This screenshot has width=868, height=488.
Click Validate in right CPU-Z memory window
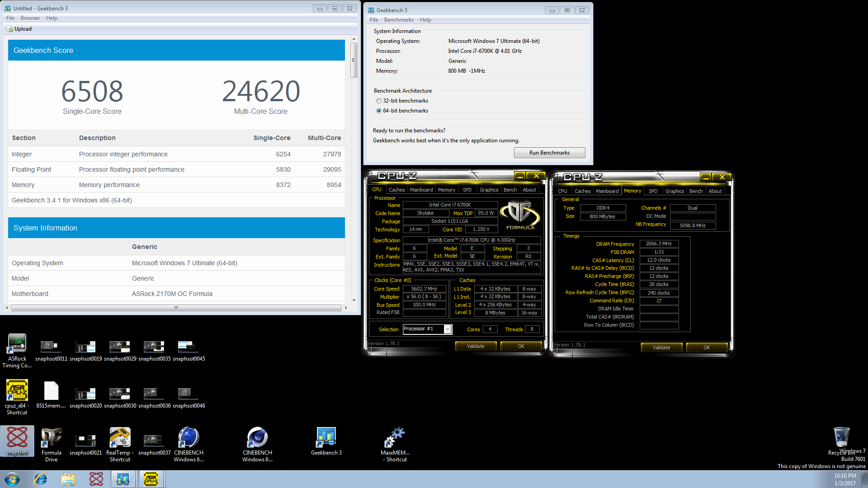click(661, 347)
